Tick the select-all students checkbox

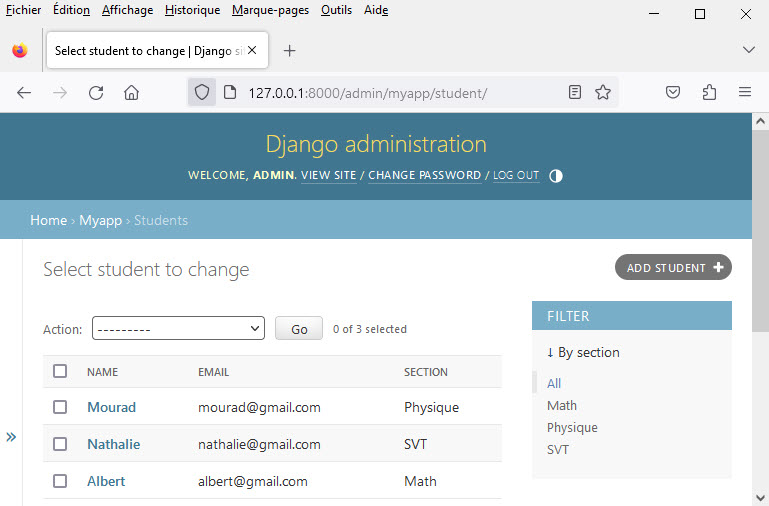coord(60,371)
